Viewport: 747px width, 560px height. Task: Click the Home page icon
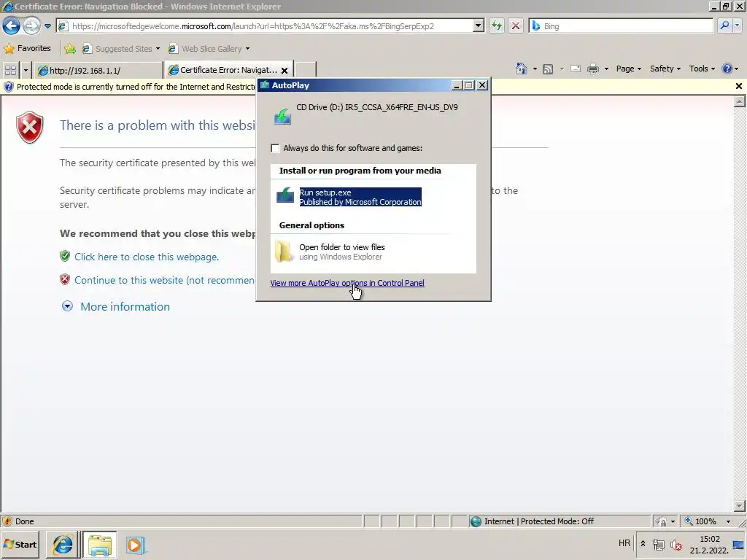pos(521,69)
